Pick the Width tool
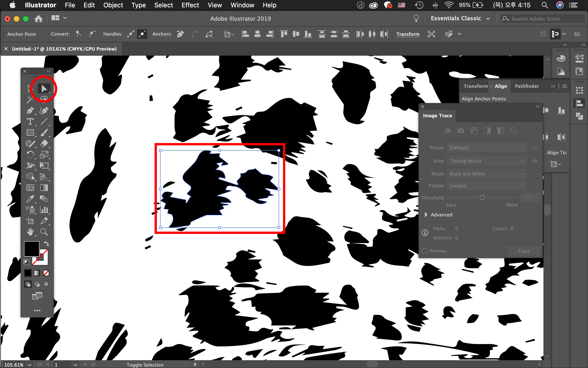 click(x=30, y=166)
